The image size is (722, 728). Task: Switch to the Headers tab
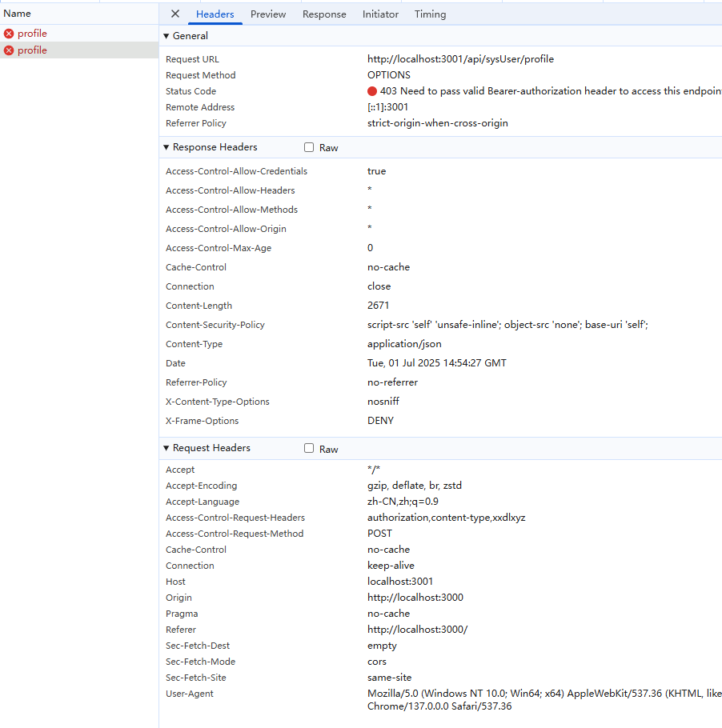(215, 14)
